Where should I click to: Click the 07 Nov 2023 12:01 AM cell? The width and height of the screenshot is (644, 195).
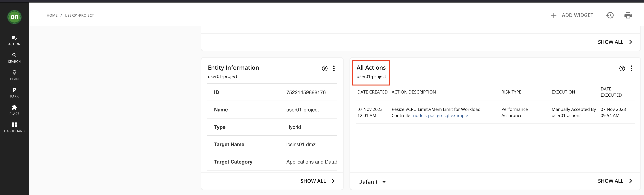(x=370, y=113)
